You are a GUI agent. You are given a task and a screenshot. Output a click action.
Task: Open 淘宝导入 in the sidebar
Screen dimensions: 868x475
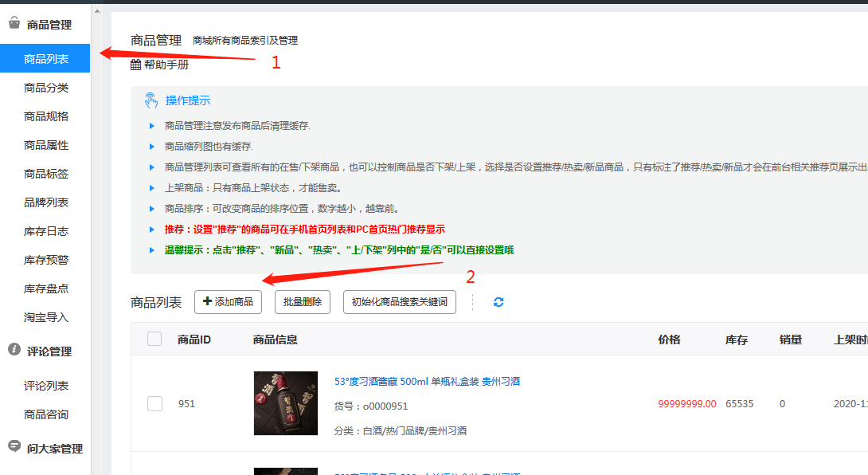(46, 317)
